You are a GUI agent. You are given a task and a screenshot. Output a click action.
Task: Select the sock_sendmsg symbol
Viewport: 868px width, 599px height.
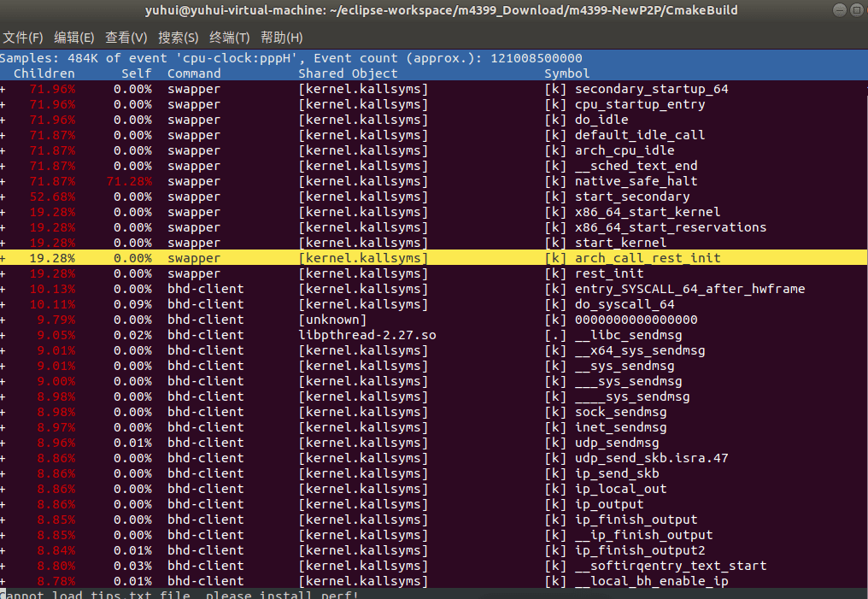pyautogui.click(x=620, y=413)
